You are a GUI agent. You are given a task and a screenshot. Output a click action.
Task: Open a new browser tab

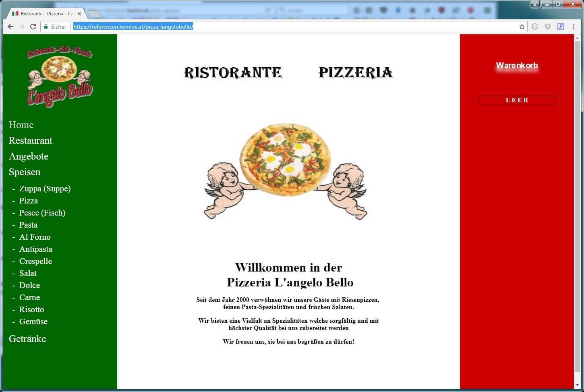[94, 14]
